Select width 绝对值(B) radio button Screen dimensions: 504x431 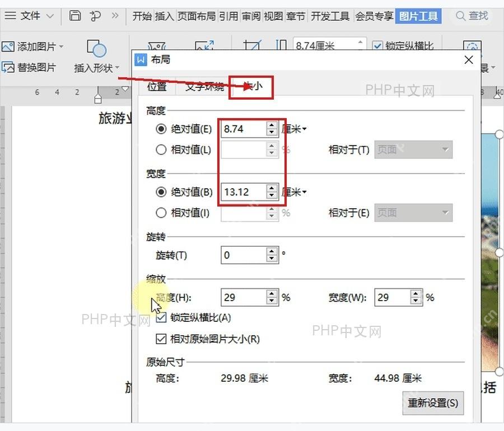(161, 192)
